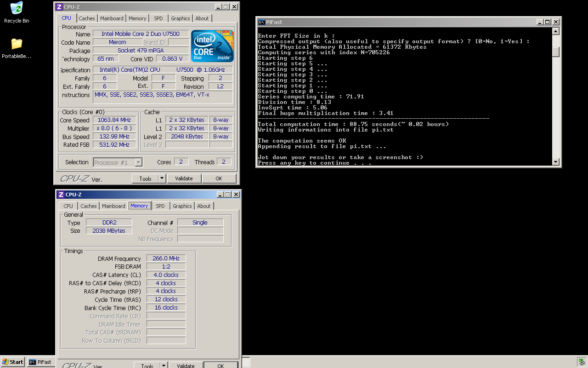Click Validate button in lower CPU-Z

point(186,366)
